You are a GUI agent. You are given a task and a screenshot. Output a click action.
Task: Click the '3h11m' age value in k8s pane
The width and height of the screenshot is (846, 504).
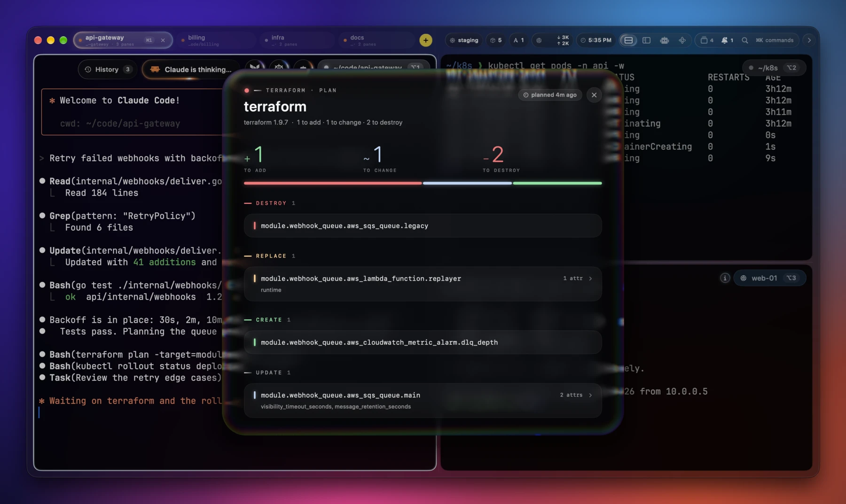[778, 112]
